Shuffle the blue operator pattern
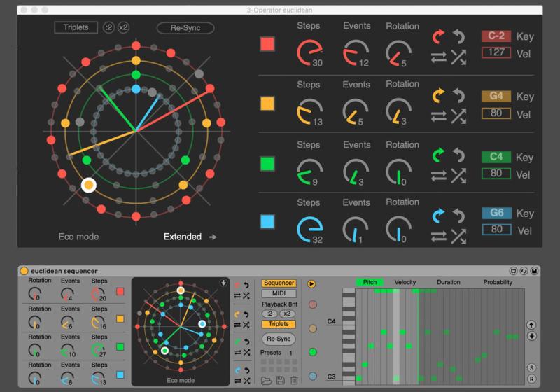Screen dimensions: 560x392 point(458,237)
